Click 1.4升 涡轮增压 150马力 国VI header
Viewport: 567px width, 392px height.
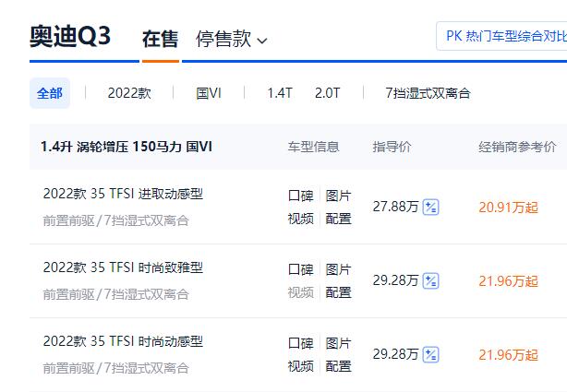(127, 147)
